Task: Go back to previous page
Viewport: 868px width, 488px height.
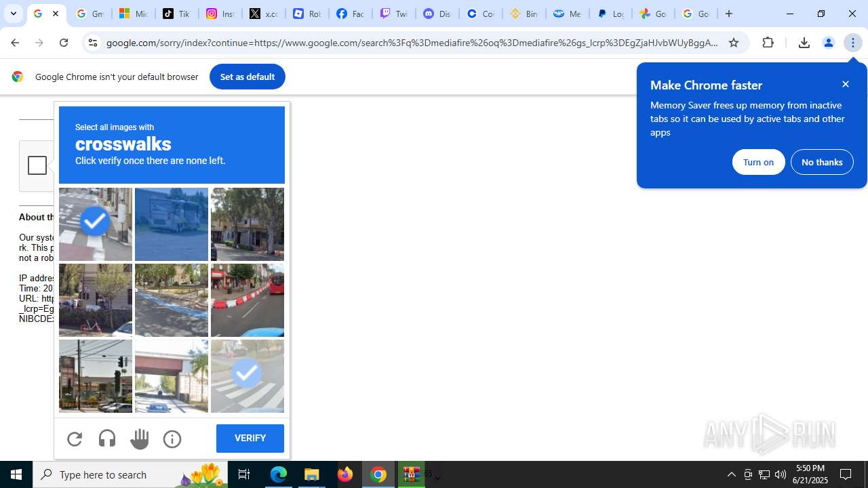Action: click(x=15, y=43)
